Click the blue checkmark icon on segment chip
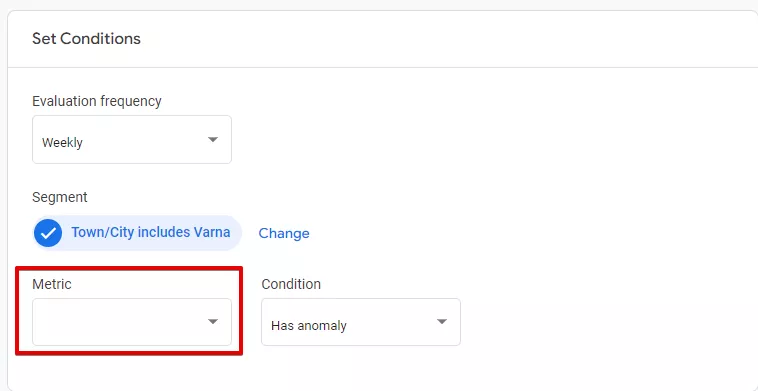The height and width of the screenshot is (391, 758). click(48, 233)
